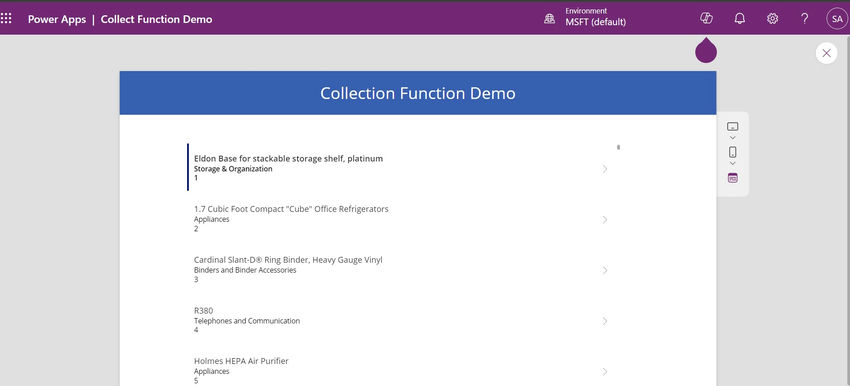850x386 pixels.
Task: Select the tablet device preview icon
Action: [732, 127]
